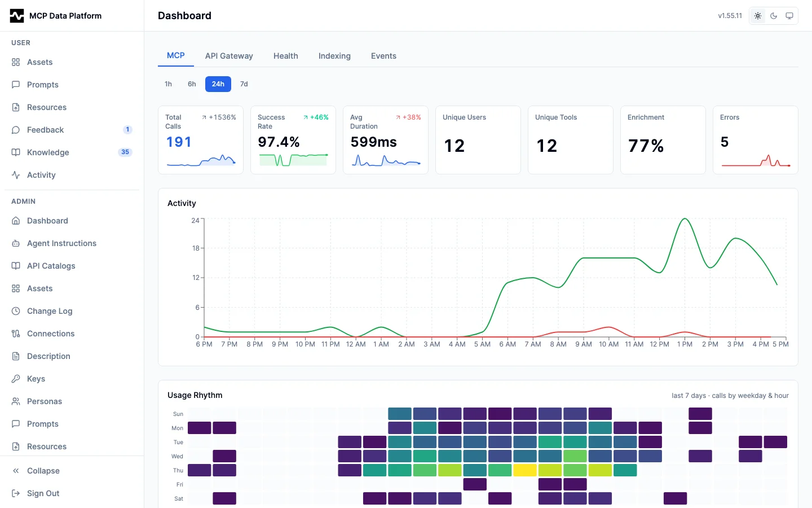Viewport: 812px width, 508px height.
Task: Collapse the sidebar with the chevrons icon
Action: click(x=16, y=471)
